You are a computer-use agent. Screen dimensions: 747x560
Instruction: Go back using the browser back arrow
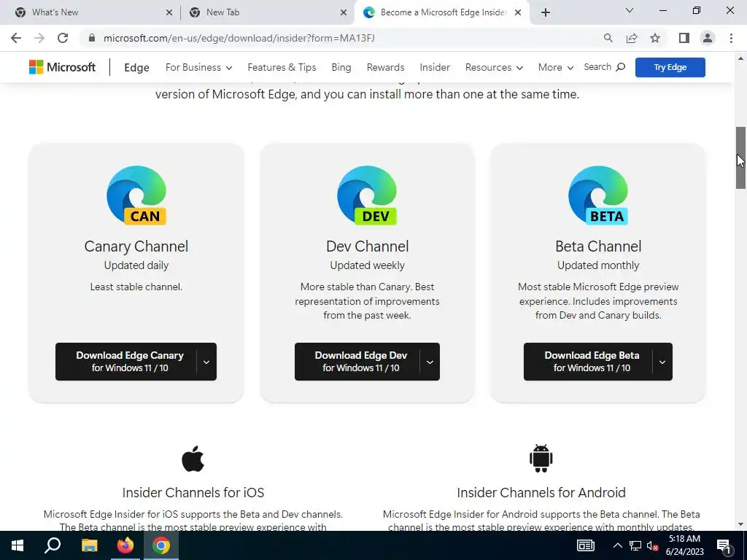coord(16,38)
